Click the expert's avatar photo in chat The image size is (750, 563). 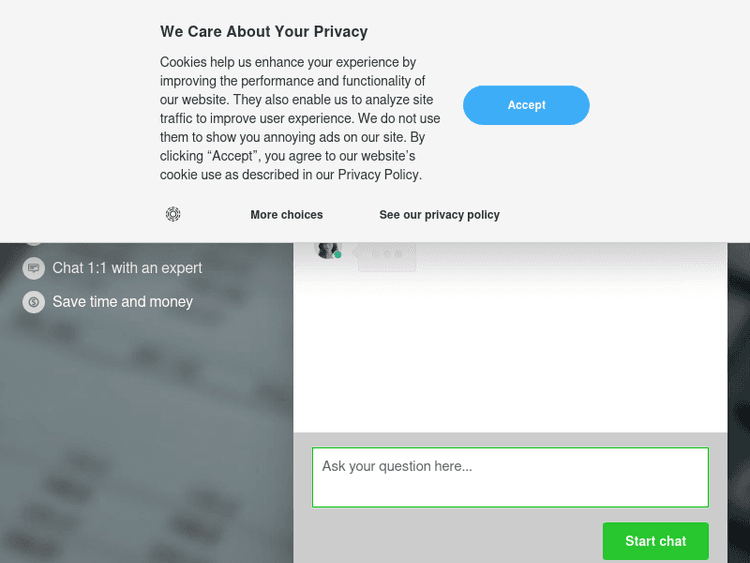(x=327, y=249)
